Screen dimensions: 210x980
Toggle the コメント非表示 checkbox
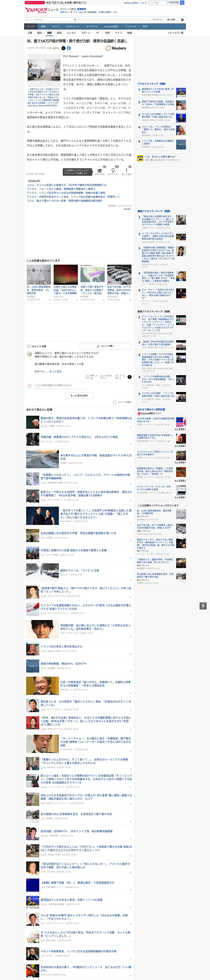coord(115,402)
